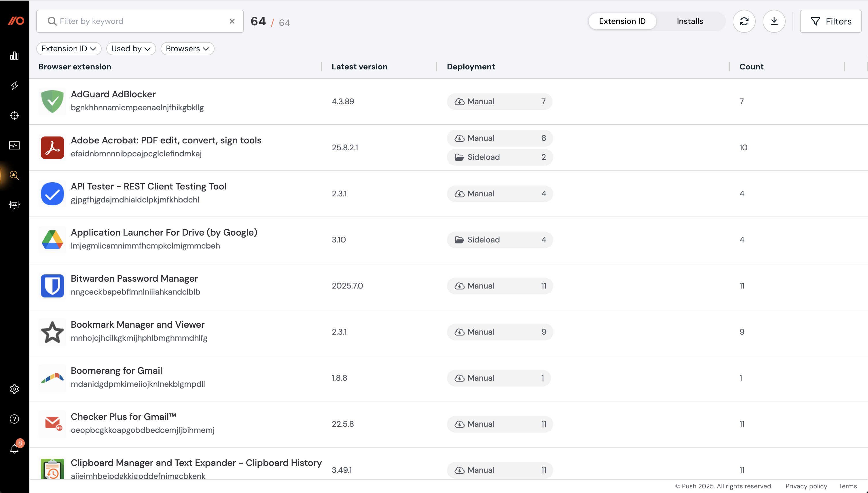The image size is (868, 493).
Task: Focus the Filter by keyword field
Action: 140,21
